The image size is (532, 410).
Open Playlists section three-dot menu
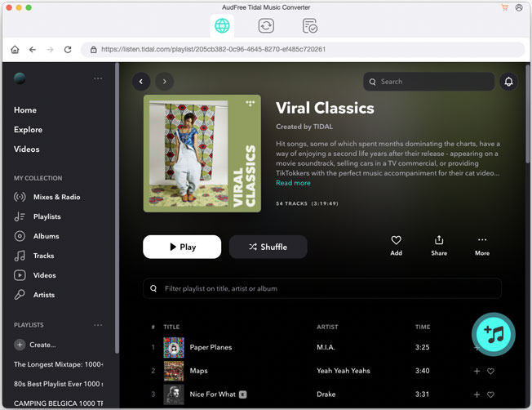click(x=98, y=325)
